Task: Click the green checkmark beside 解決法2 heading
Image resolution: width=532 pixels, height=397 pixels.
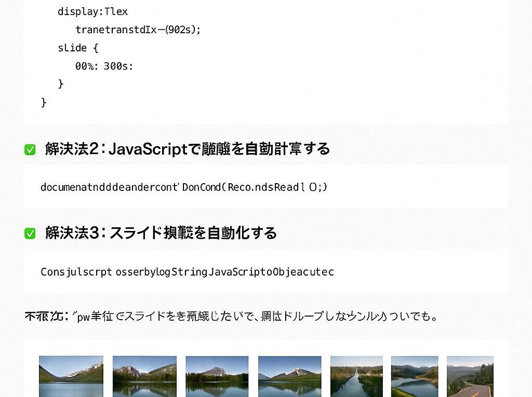Action: [x=30, y=150]
